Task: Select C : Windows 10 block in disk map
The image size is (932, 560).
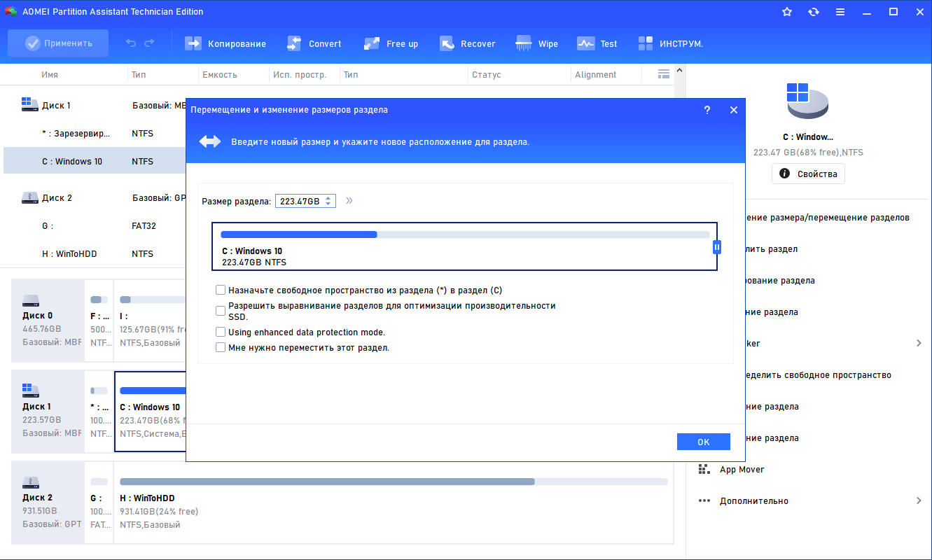Action: 151,412
